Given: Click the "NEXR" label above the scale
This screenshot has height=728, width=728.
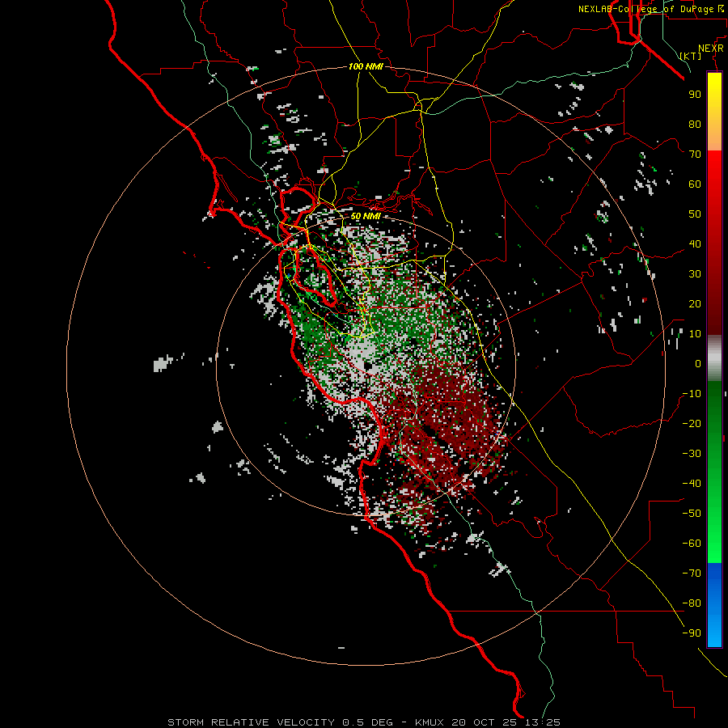Looking at the screenshot, I should tap(710, 49).
